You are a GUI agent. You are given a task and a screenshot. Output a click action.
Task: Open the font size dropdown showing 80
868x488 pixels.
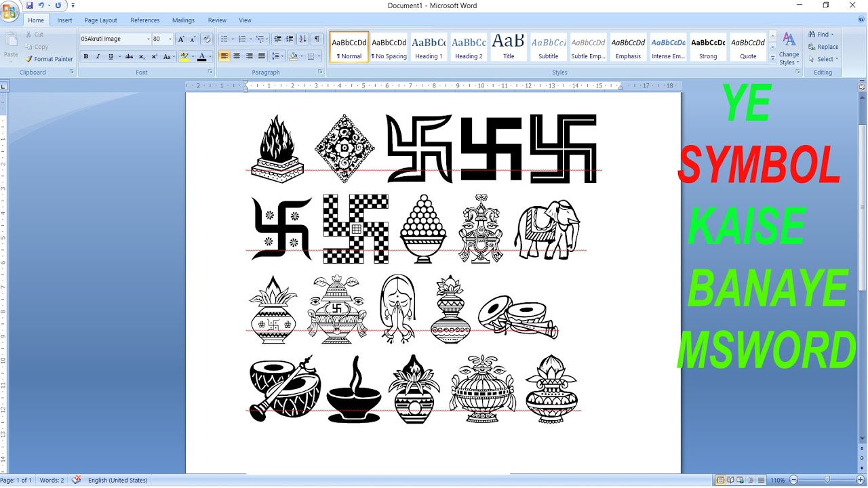coord(170,39)
